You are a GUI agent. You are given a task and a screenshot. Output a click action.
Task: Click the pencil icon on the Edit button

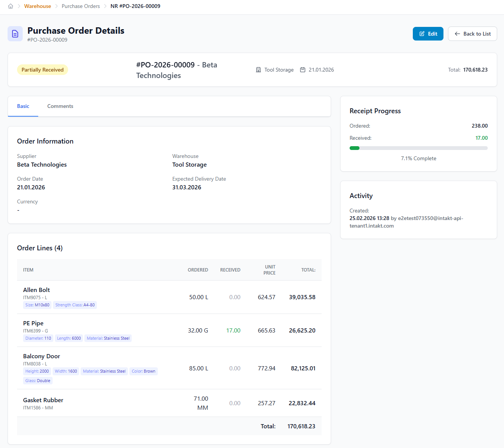[421, 33]
